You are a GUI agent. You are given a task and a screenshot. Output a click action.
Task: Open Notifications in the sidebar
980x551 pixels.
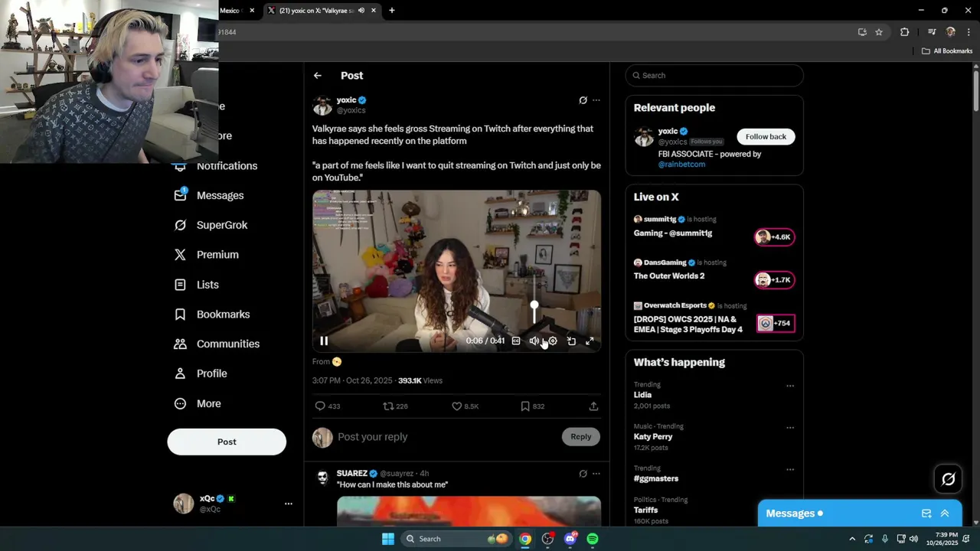(217, 166)
